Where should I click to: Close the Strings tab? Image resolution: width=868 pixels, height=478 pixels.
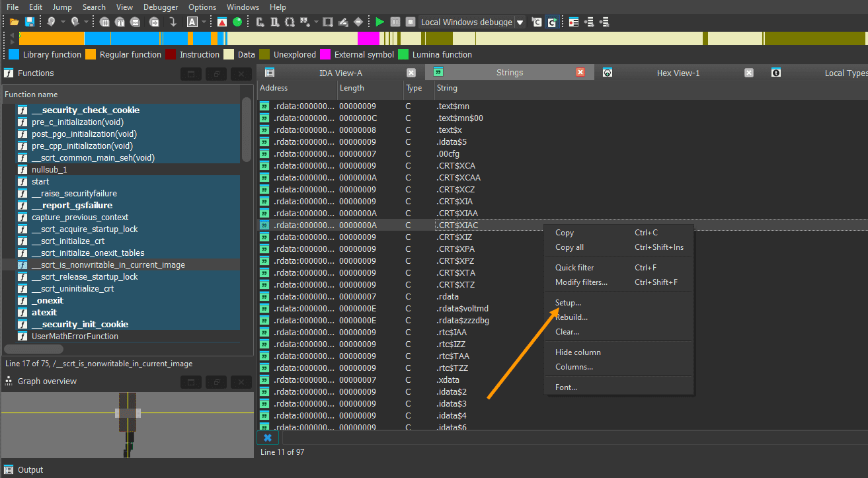(x=580, y=73)
